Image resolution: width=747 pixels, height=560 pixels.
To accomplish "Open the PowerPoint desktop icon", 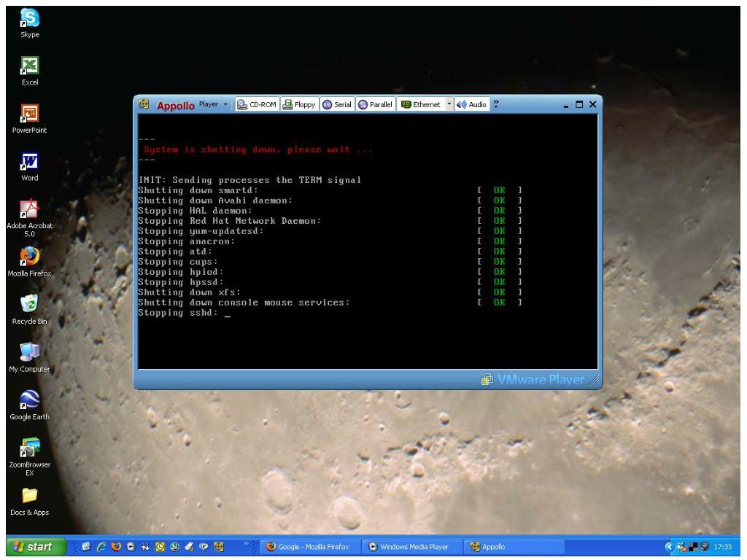I will coord(29,119).
